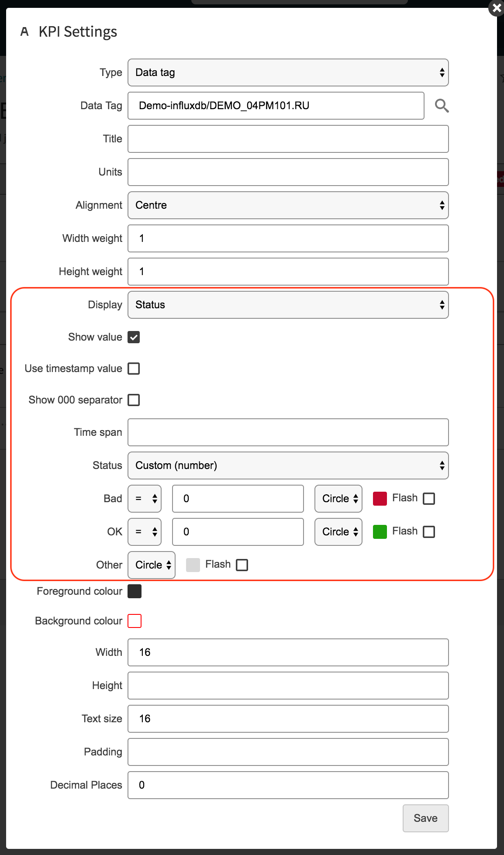Open the Bad shape Circle dropdown

(338, 499)
